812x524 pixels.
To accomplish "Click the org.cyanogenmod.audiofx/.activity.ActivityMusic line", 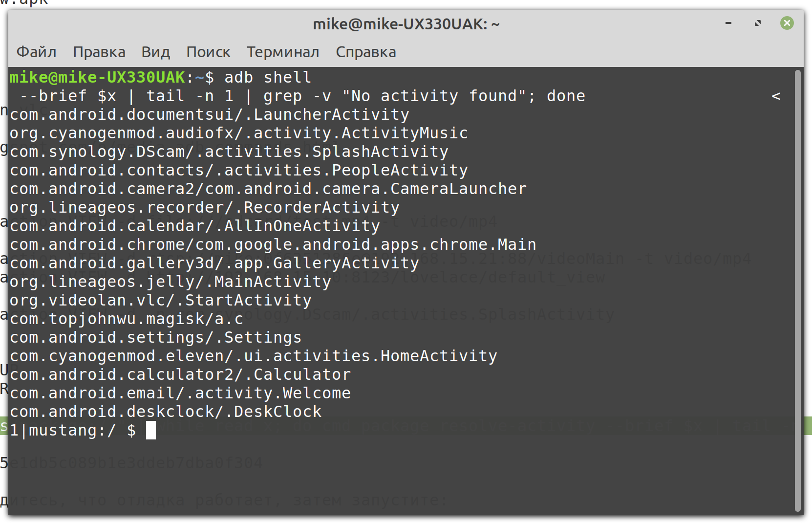I will pyautogui.click(x=239, y=133).
